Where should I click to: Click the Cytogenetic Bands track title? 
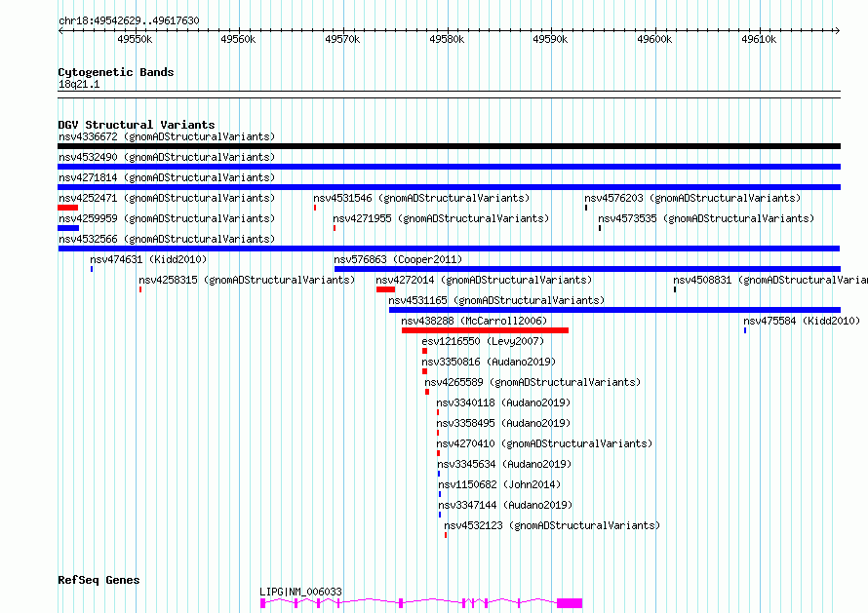(x=116, y=72)
